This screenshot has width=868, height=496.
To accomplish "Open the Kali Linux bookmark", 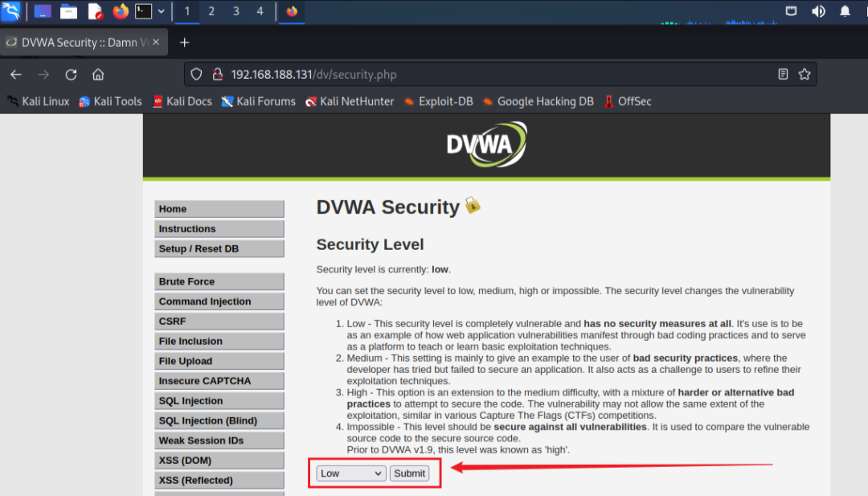I will point(39,101).
